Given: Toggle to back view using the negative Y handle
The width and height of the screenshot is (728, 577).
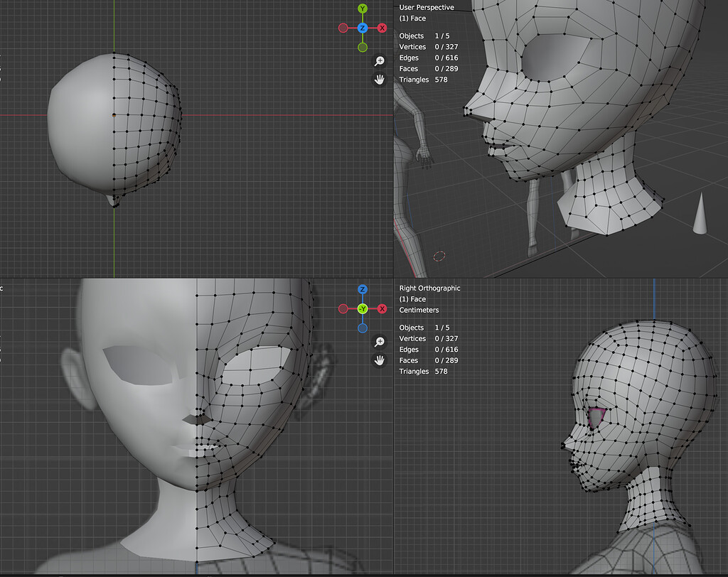Looking at the screenshot, I should 363,47.
